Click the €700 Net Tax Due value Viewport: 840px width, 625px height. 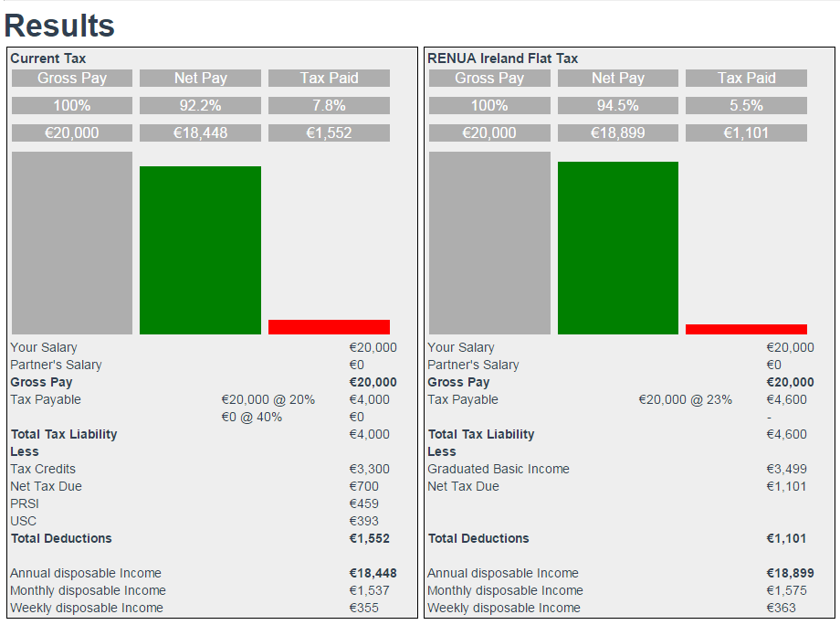[363, 487]
